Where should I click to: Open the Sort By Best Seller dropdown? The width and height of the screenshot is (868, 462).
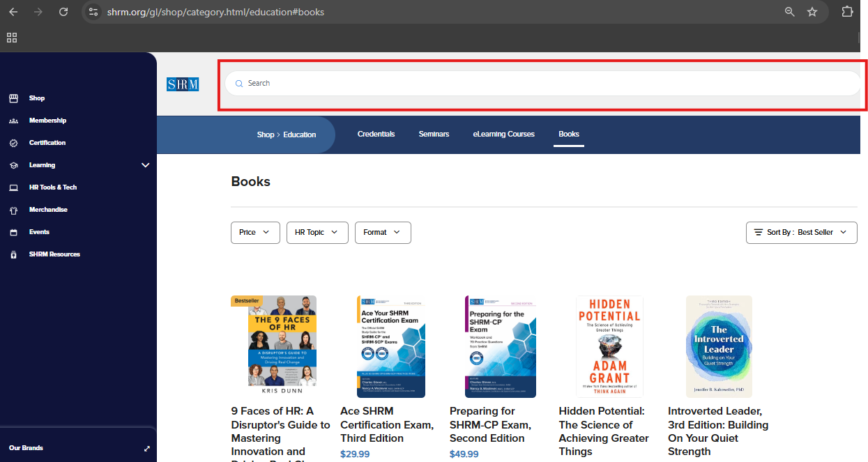pos(802,233)
